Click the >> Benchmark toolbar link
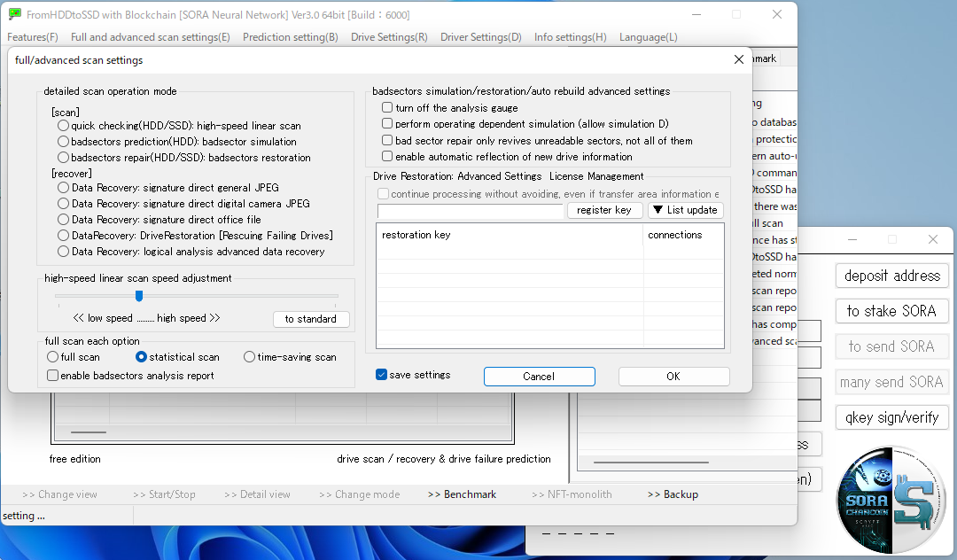 click(x=462, y=494)
